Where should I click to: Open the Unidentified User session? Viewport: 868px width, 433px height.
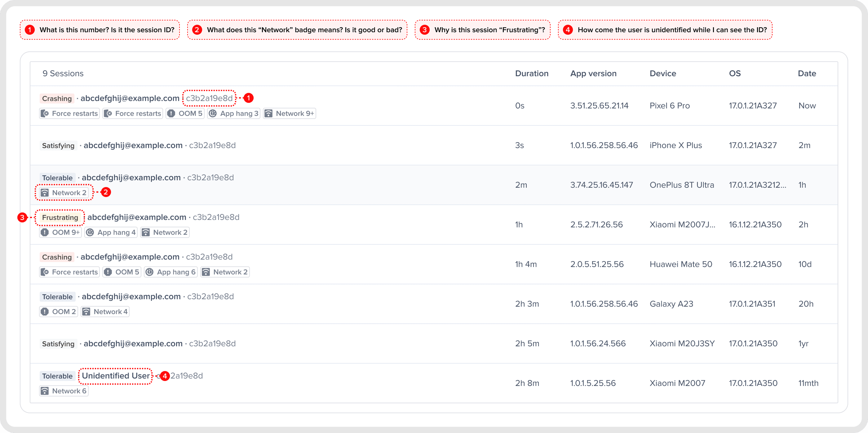[x=434, y=383]
